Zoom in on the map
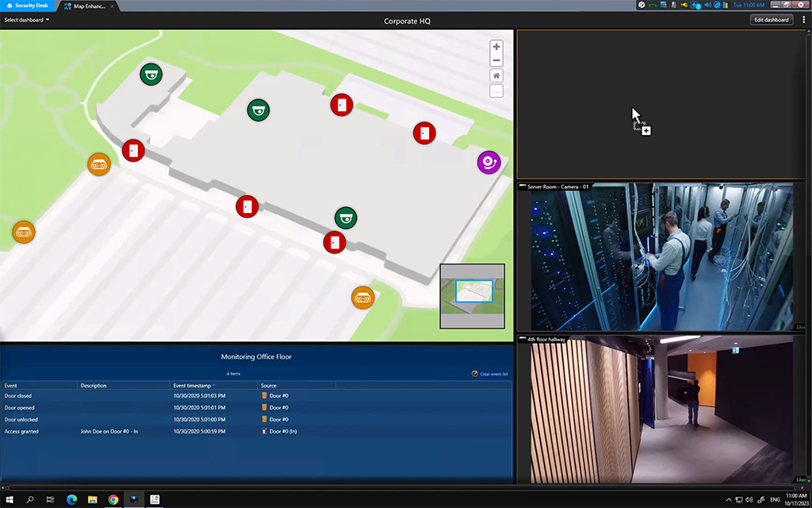This screenshot has height=508, width=812. 496,47
